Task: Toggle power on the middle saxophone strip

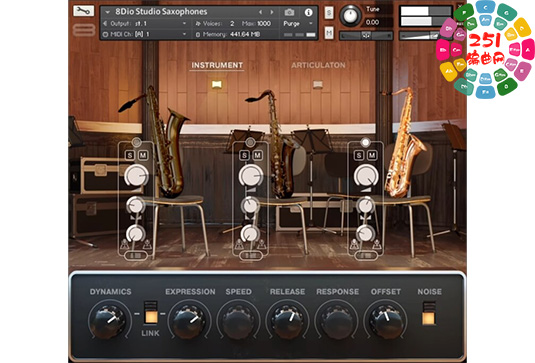Action: tap(250, 142)
